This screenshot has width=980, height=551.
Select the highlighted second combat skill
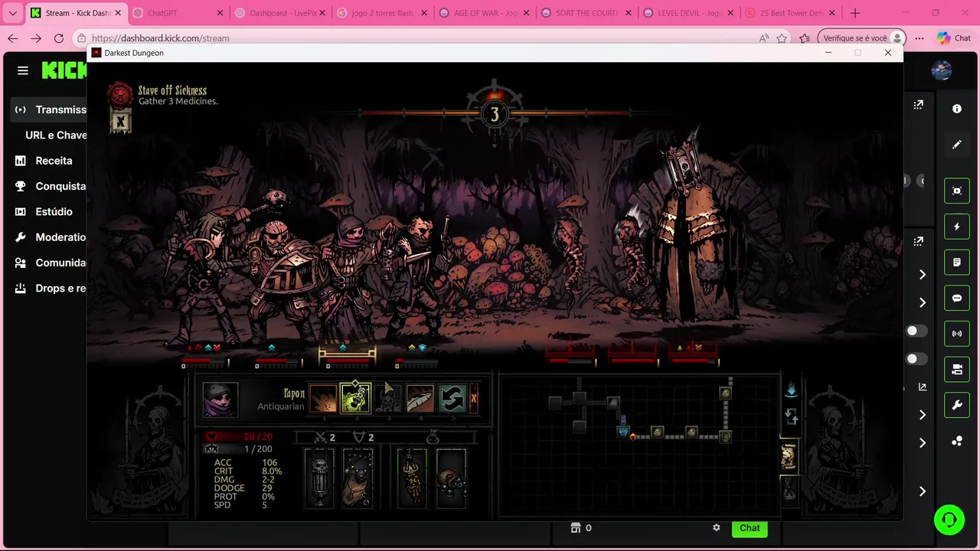pos(355,399)
